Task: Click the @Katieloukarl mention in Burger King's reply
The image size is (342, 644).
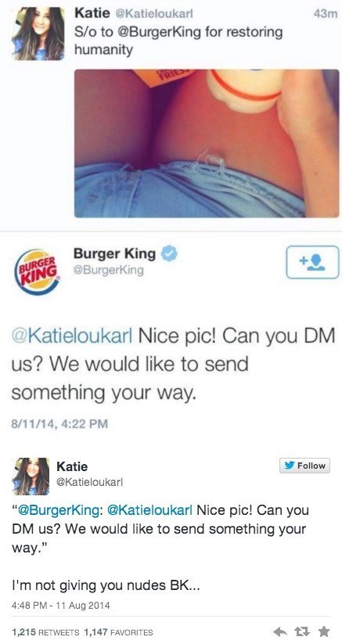Action: pos(72,337)
